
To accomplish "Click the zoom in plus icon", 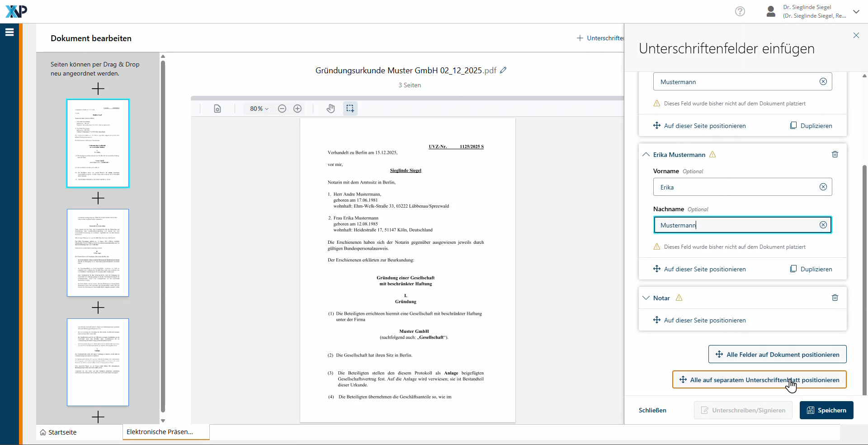I will pos(297,109).
